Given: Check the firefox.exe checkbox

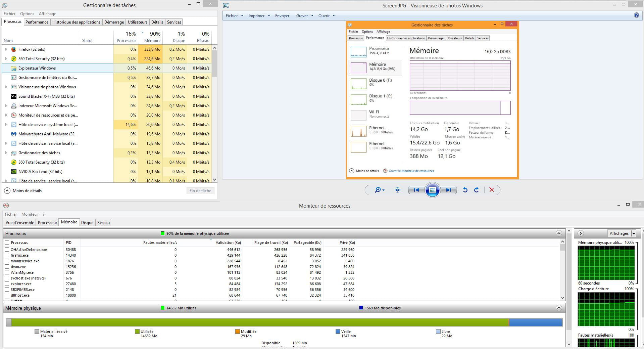Looking at the screenshot, I should [x=7, y=255].
